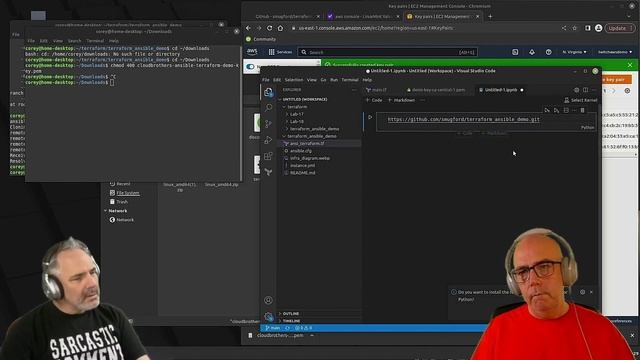
Task: Click Execute Above Cells icon in cell toolbar
Action: pos(547,111)
